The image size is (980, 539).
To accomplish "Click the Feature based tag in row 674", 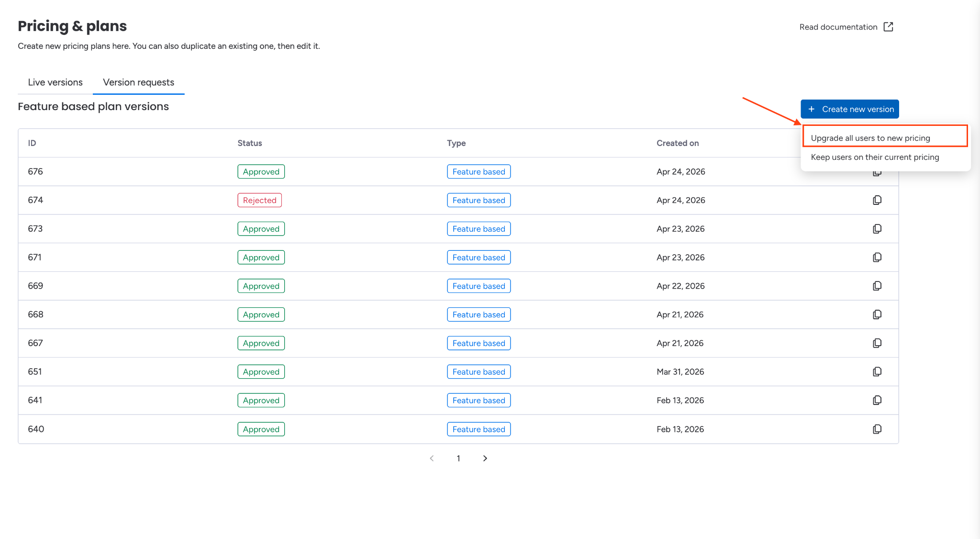I will [479, 200].
